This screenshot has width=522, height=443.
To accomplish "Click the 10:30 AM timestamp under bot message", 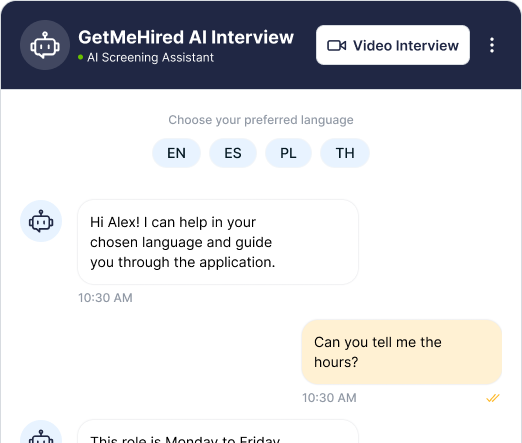I will pyautogui.click(x=105, y=298).
